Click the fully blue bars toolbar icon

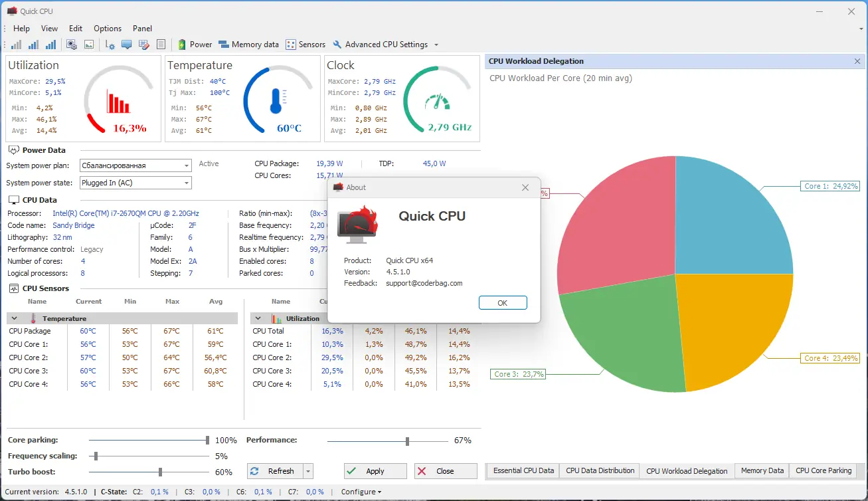(x=50, y=45)
